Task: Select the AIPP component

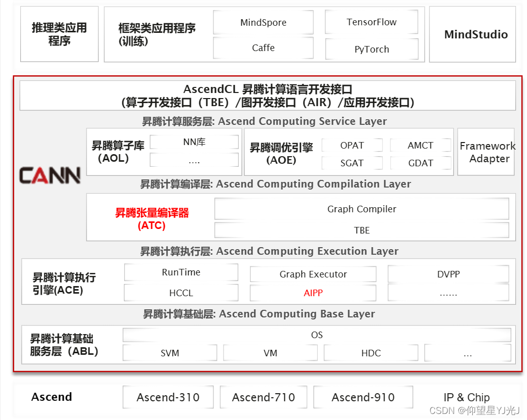Action: (313, 293)
